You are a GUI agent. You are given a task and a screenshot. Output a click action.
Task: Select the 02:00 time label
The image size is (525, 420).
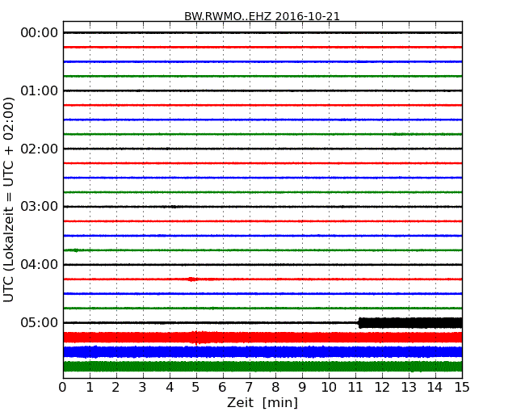pyautogui.click(x=40, y=149)
